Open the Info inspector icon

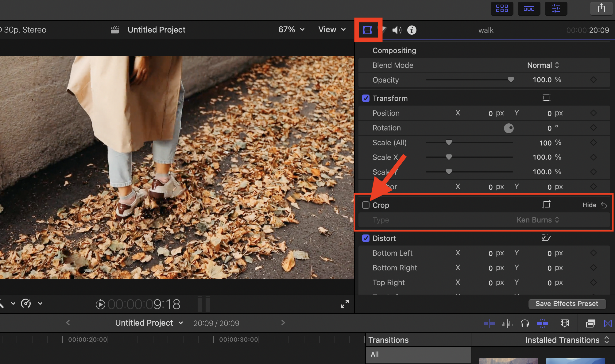point(412,30)
